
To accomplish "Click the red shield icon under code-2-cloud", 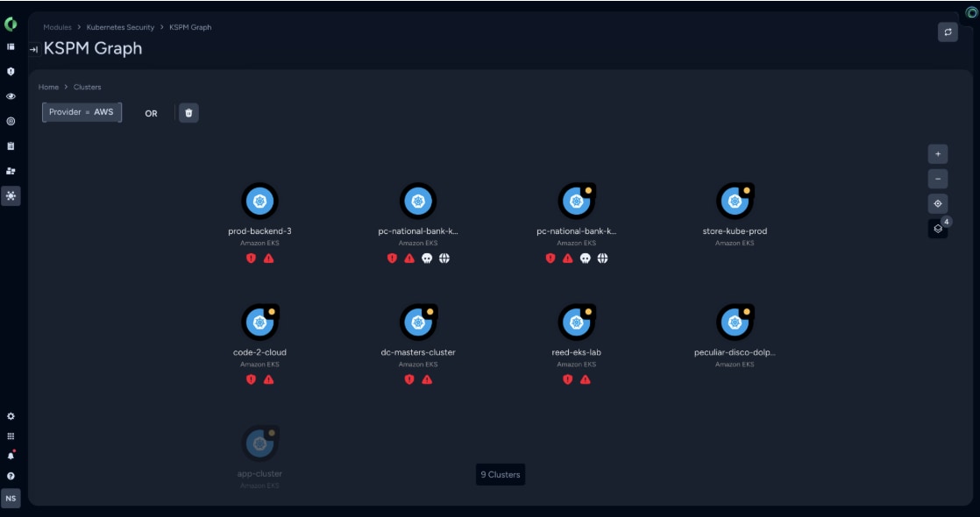I will (x=252, y=379).
